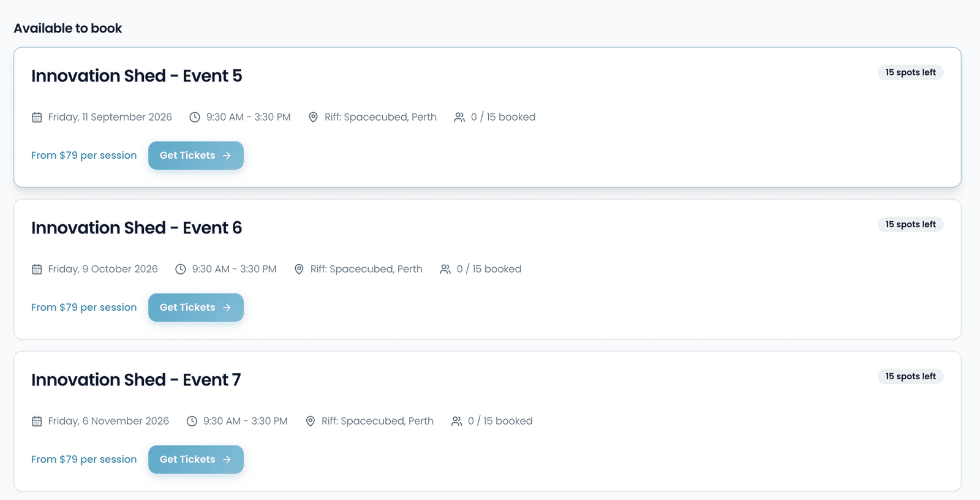Screen dimensions: 980x500
Task: Get Tickets for Innovation Shed Event 6
Action: point(196,308)
